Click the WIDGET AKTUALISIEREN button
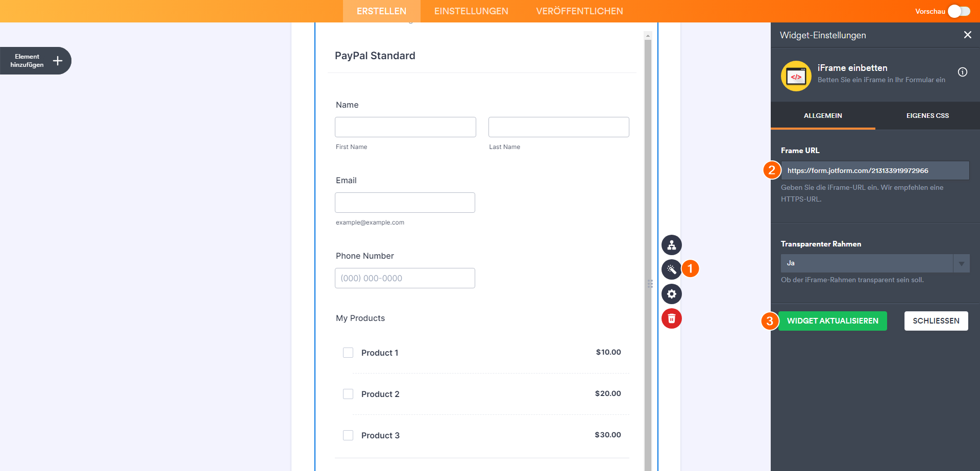The image size is (980, 471). (x=832, y=321)
